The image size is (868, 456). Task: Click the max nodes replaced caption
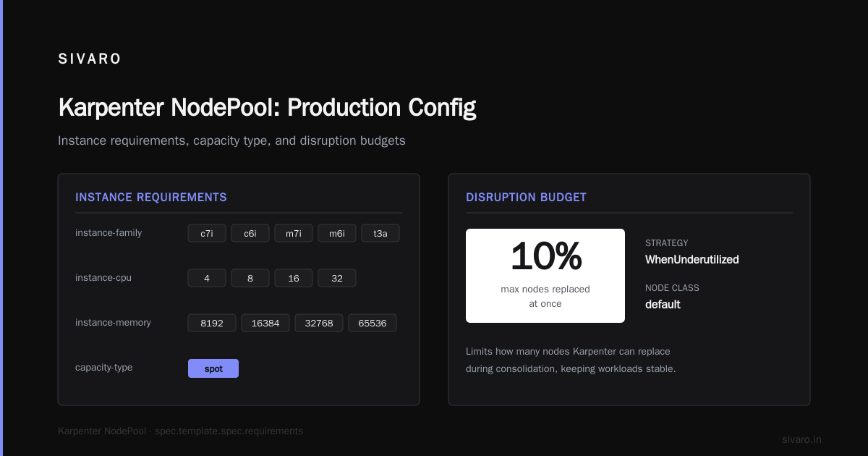pos(545,296)
